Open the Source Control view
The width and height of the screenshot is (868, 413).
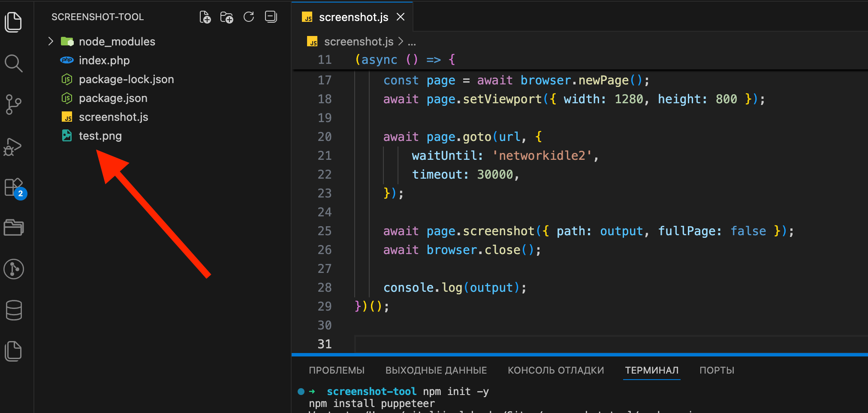pyautogui.click(x=14, y=104)
